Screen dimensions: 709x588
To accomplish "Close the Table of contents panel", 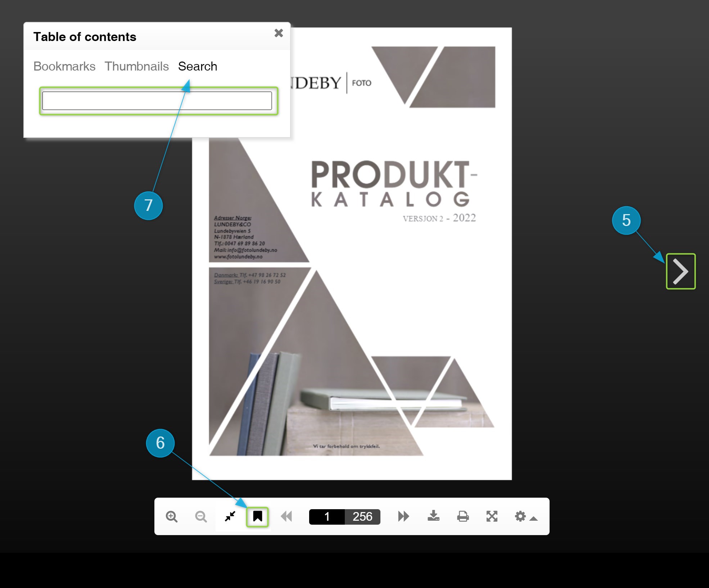I will [x=279, y=33].
